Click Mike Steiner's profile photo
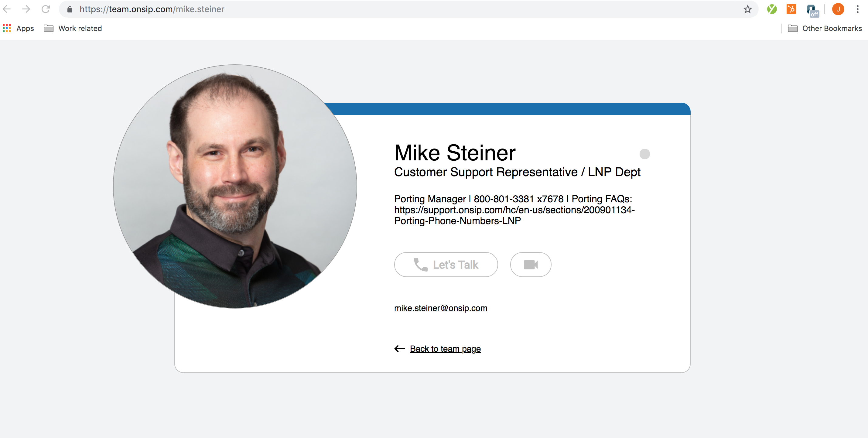The image size is (868, 438). [x=235, y=186]
